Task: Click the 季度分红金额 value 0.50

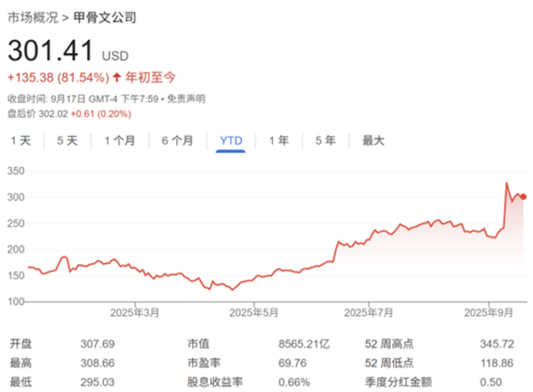Action: (x=491, y=382)
